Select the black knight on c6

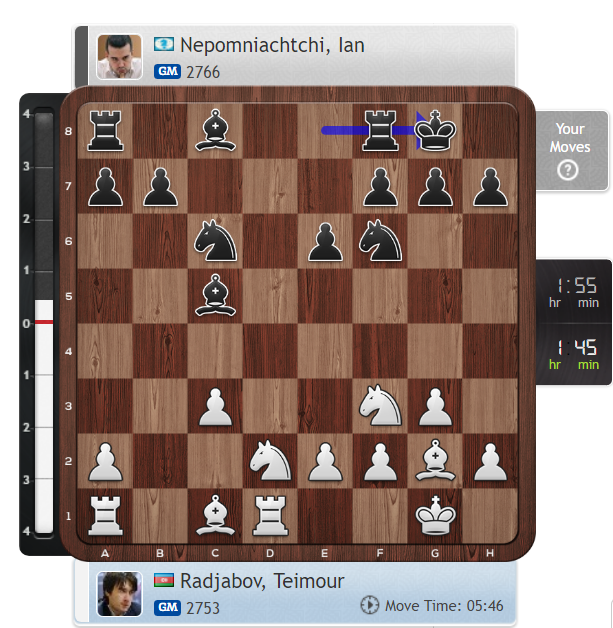[x=215, y=240]
